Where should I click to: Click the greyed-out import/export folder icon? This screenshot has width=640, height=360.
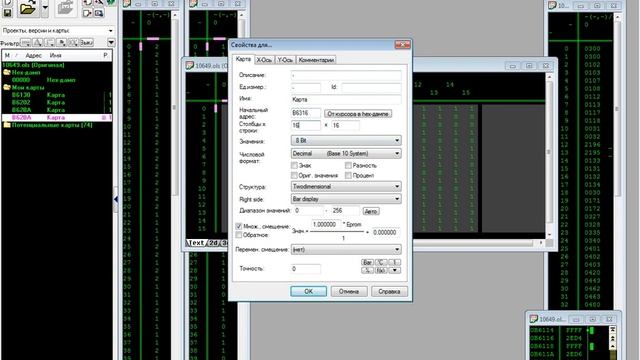click(65, 8)
